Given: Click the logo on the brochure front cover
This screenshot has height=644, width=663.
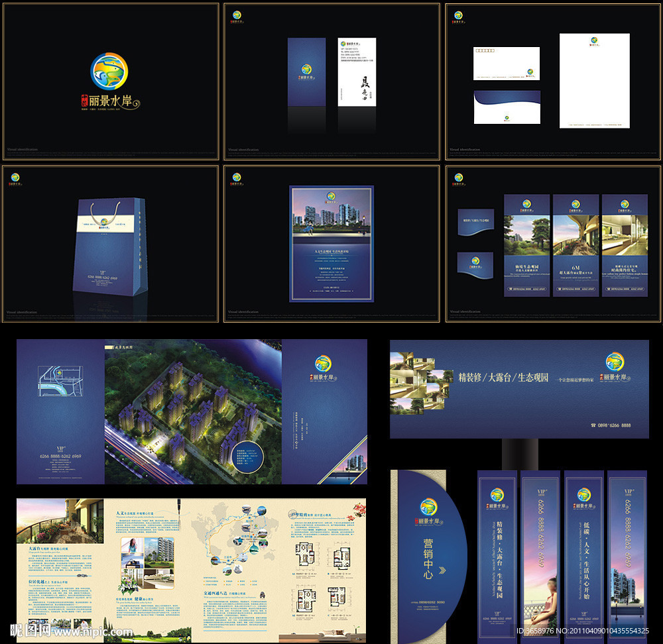Looking at the screenshot, I should click(x=324, y=369).
